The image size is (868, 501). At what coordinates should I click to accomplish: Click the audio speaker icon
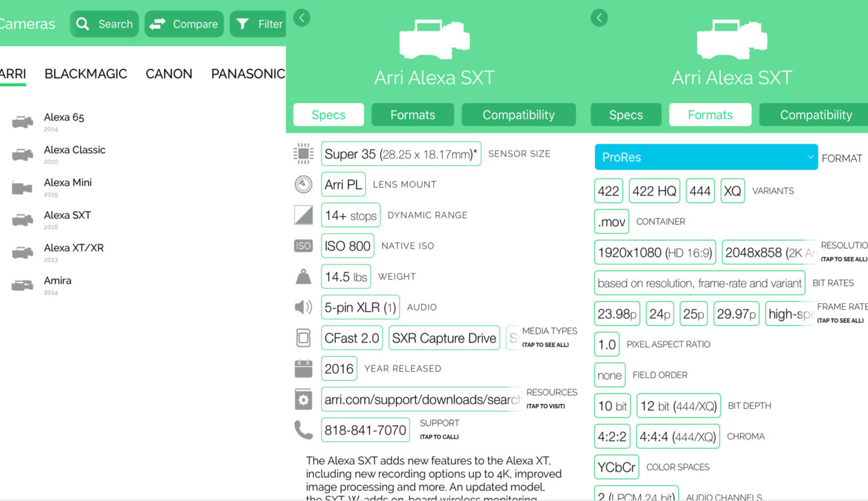coord(303,307)
